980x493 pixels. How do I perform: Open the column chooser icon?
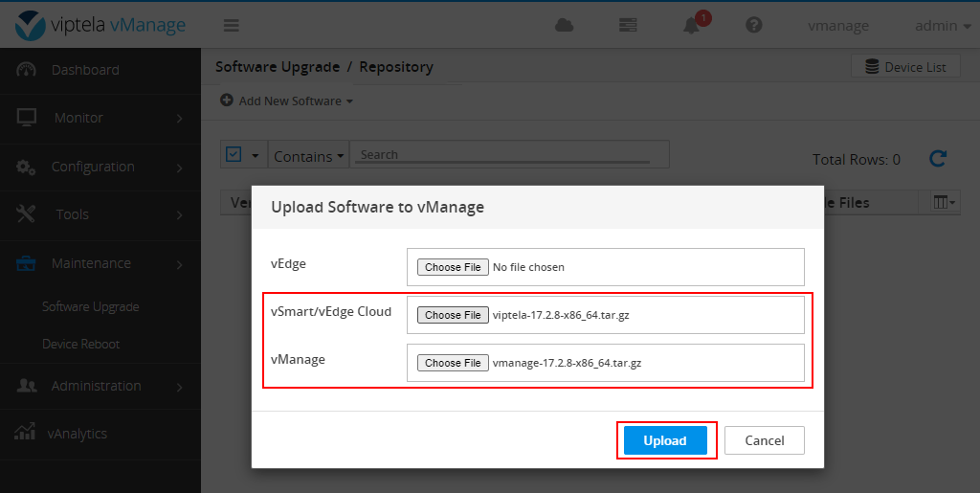tap(944, 202)
